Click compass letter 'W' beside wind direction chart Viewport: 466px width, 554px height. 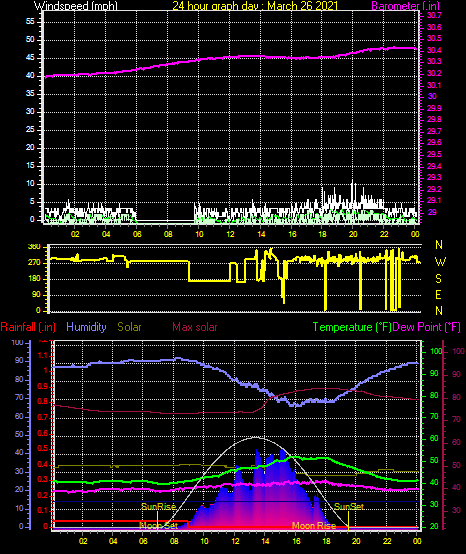[440, 262]
